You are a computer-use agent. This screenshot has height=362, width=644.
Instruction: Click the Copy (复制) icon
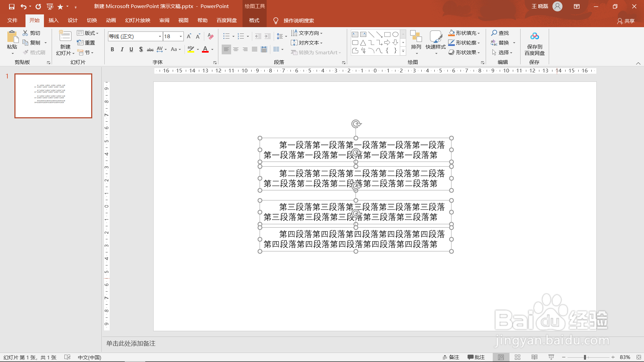[25, 43]
